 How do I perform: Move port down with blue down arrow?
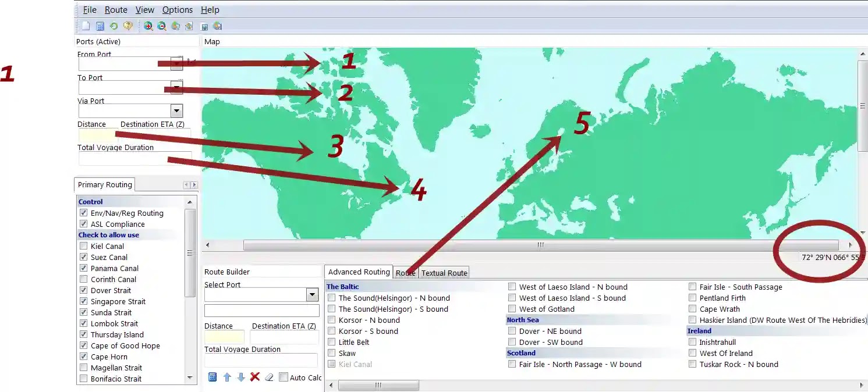click(240, 377)
